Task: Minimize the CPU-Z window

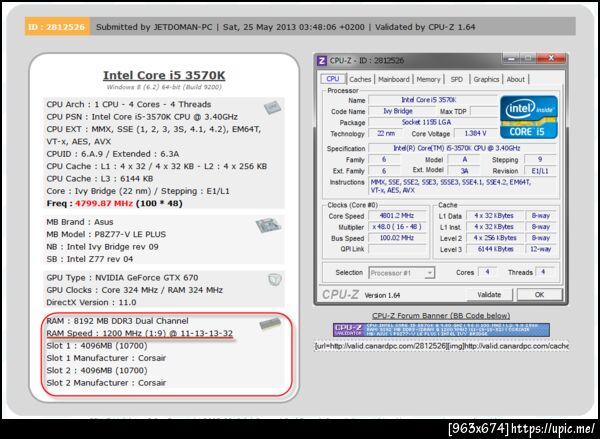Action: pos(511,59)
